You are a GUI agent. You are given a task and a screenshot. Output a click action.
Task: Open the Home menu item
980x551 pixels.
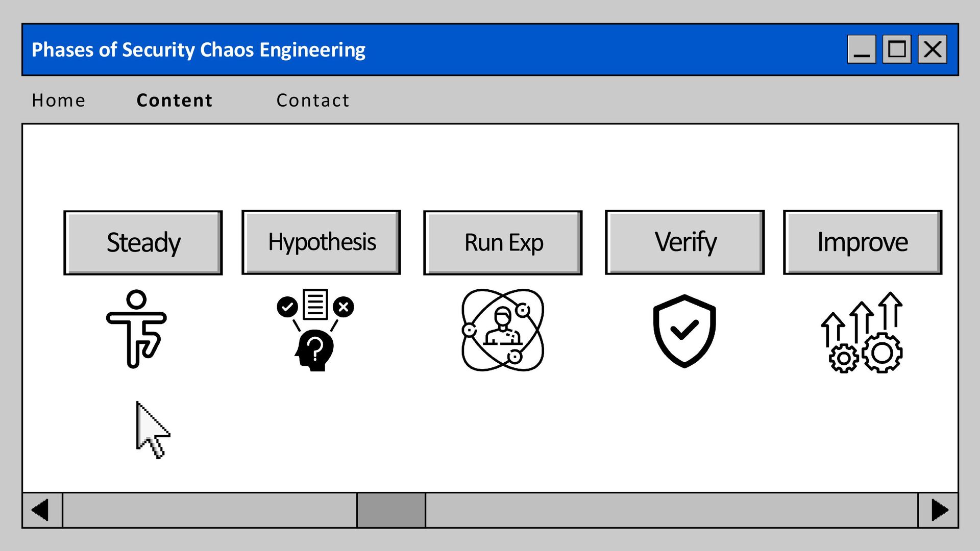pos(59,101)
